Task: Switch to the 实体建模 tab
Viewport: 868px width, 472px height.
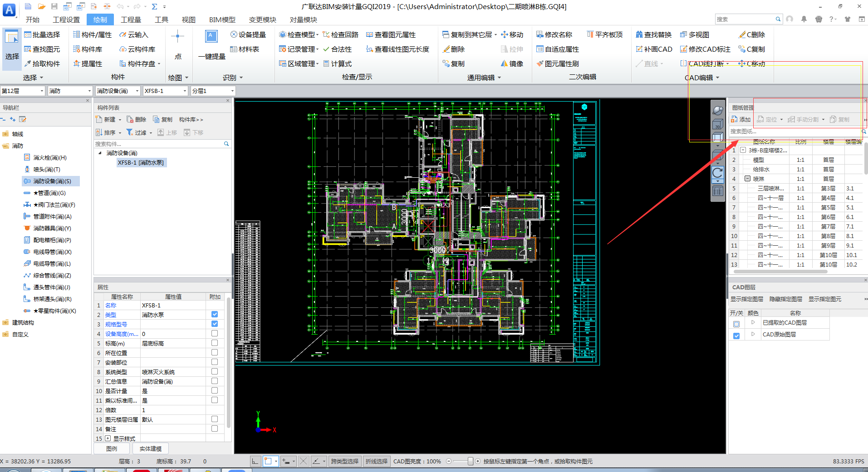Action: pos(151,448)
